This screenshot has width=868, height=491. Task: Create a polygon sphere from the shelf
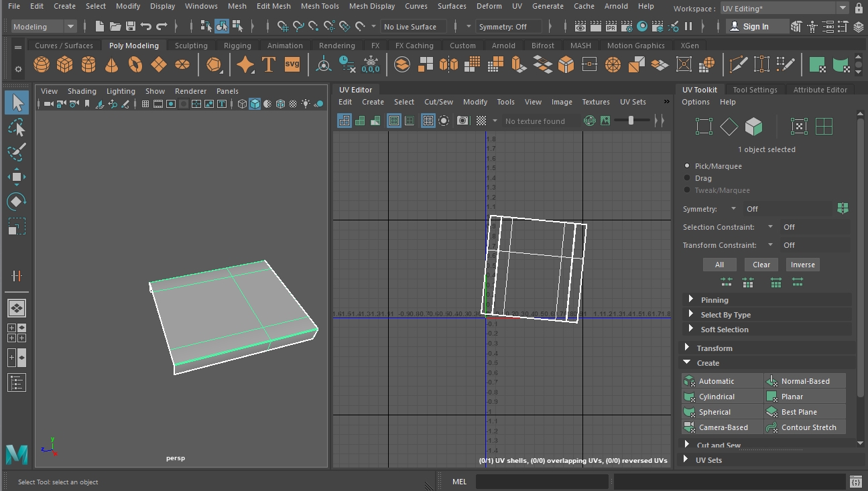[x=41, y=64]
